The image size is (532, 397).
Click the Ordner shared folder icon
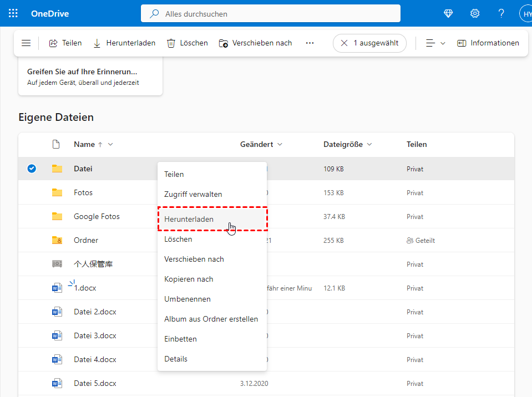[57, 240]
